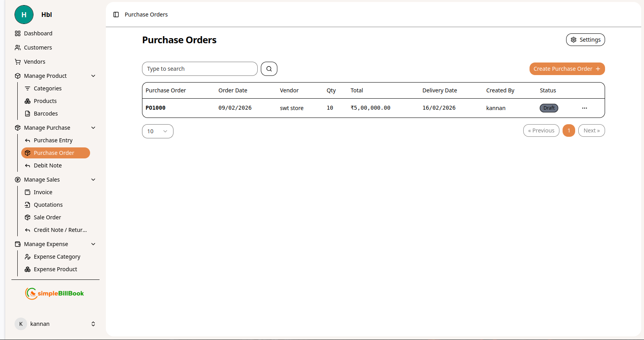Click the Vendors cart icon

[18, 62]
